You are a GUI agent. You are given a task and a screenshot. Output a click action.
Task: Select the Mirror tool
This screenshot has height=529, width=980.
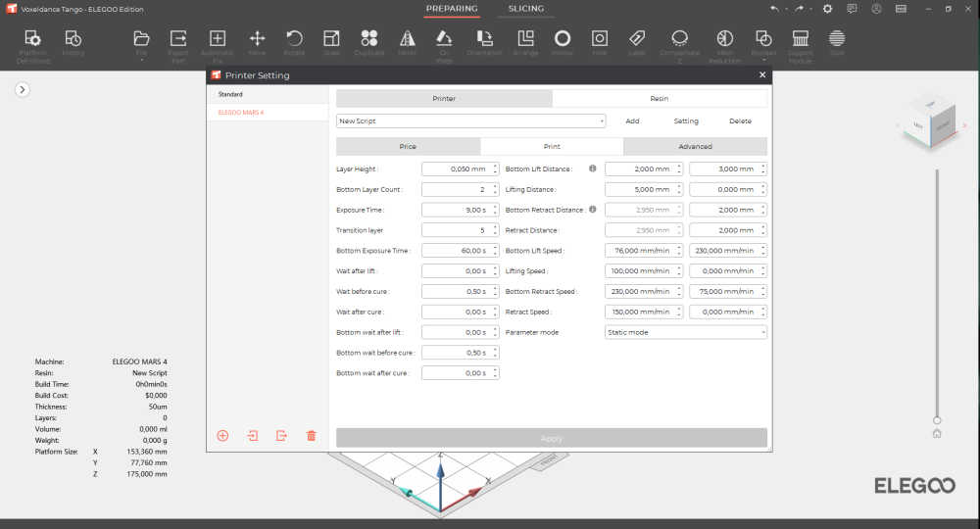408,43
